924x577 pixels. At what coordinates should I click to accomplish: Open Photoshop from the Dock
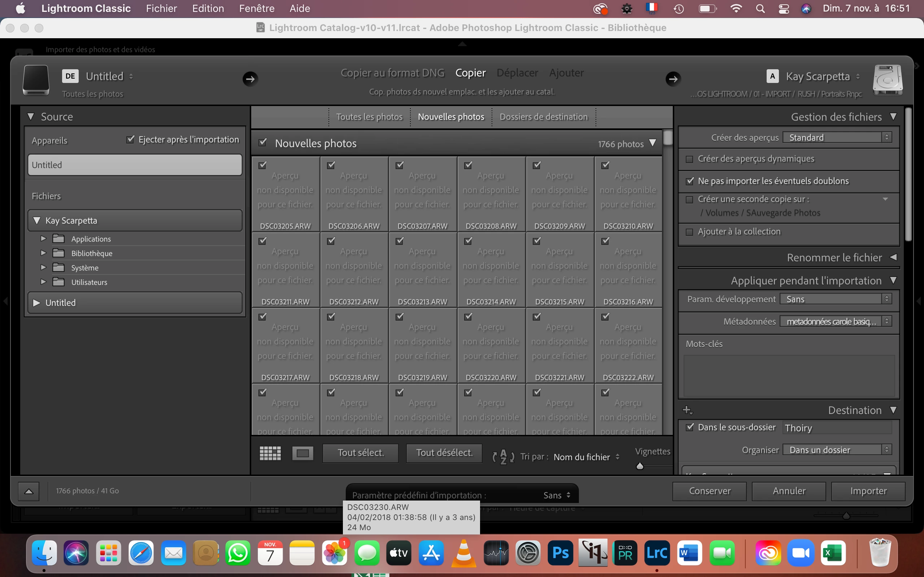(561, 552)
